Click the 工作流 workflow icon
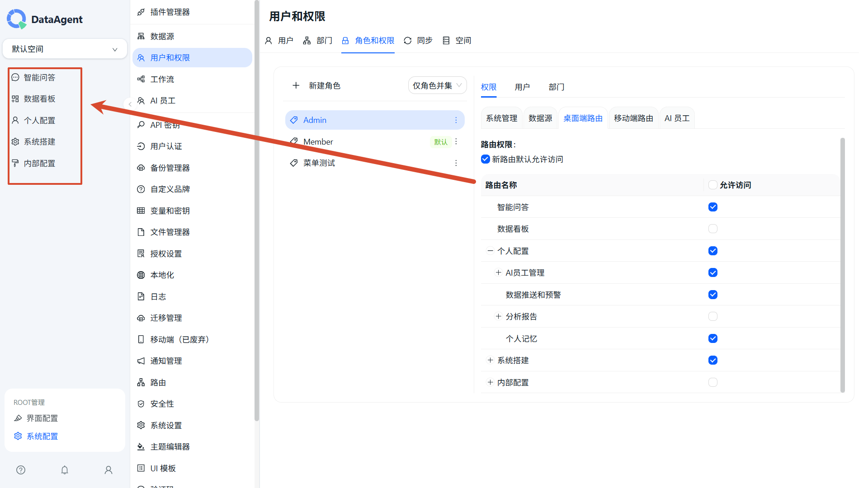868x488 pixels. pos(141,79)
